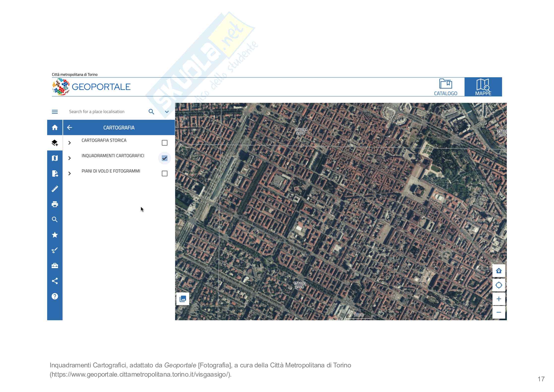Viewport: 554px width, 392px height.
Task: Uncheck the Inquadramenti Cartografici checkbox
Action: click(x=164, y=158)
